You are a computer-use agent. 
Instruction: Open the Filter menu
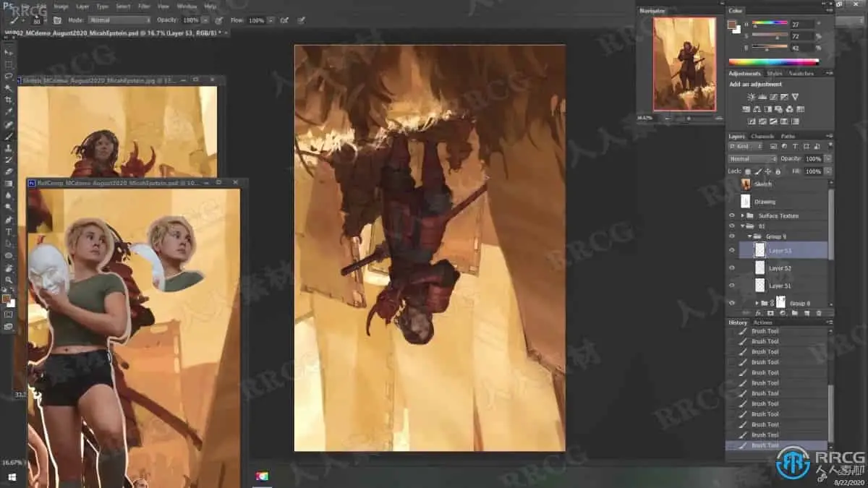[144, 6]
